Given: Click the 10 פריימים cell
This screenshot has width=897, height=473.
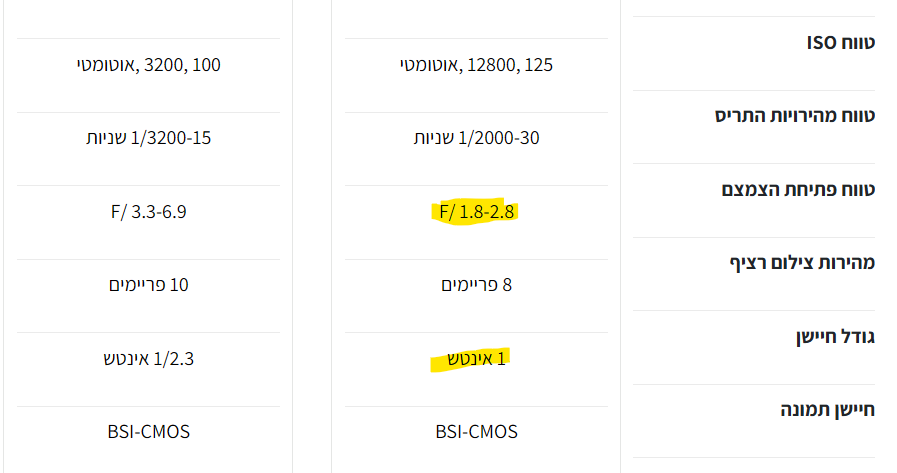Looking at the screenshot, I should (x=148, y=285).
